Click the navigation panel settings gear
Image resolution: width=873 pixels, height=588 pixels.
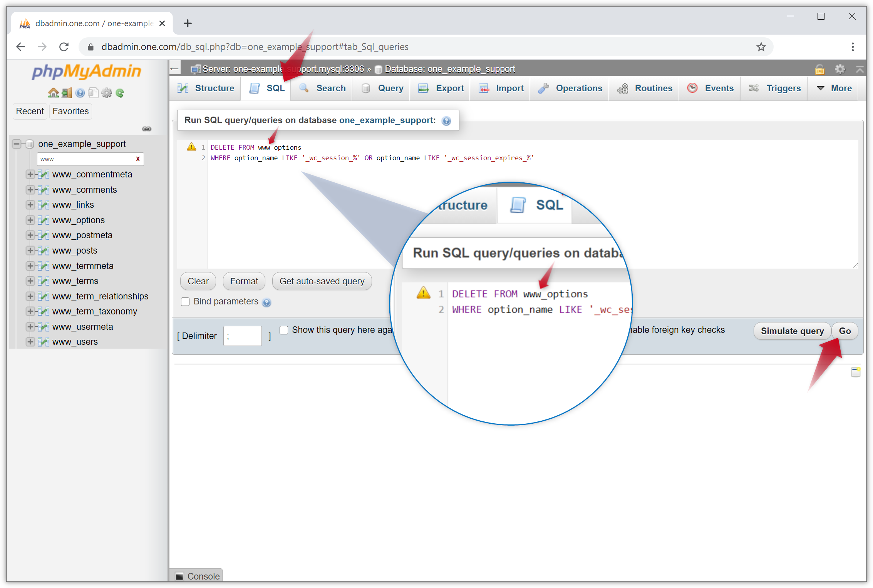point(107,93)
